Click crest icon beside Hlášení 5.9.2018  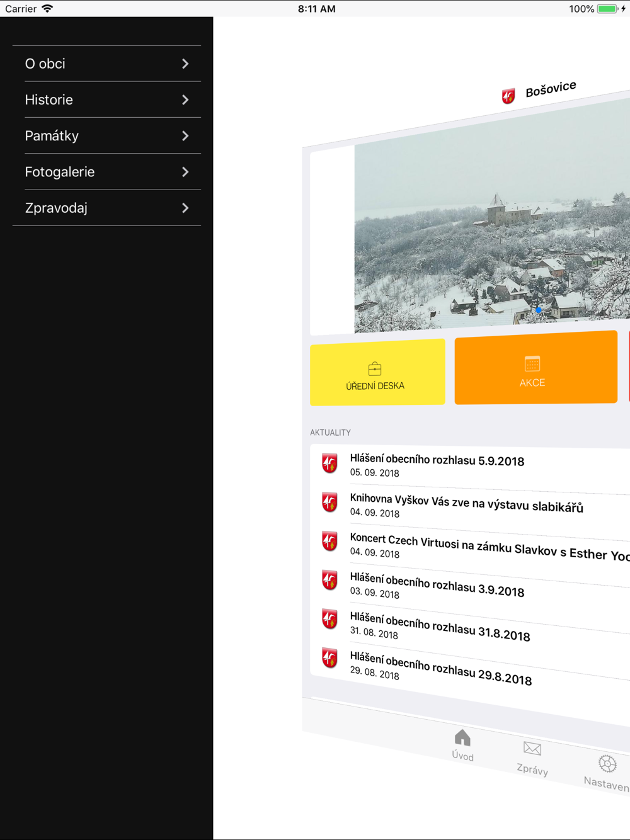(x=329, y=463)
